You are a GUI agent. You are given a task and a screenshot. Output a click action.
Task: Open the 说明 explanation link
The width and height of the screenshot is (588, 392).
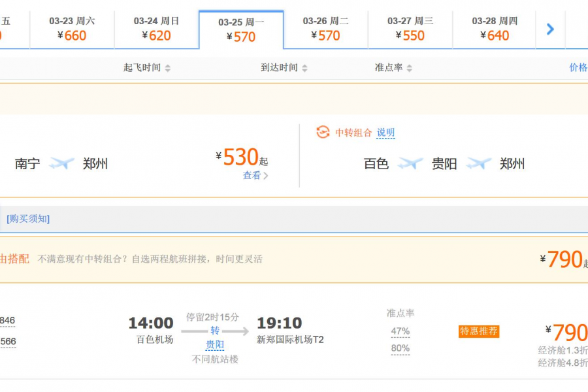[x=385, y=133]
